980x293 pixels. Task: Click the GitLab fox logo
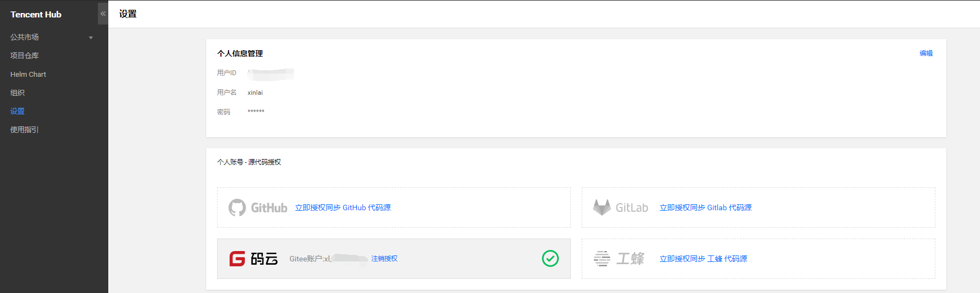coord(602,207)
